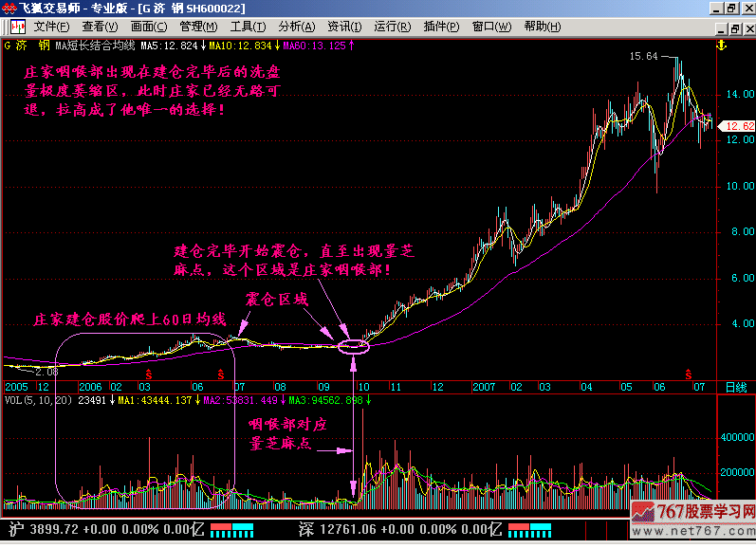Open the 分析 menu
Viewport: 756px width, 548px height.
pyautogui.click(x=297, y=26)
